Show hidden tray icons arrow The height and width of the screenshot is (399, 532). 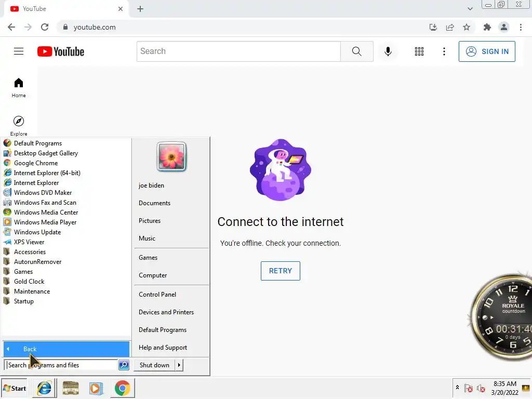(457, 387)
